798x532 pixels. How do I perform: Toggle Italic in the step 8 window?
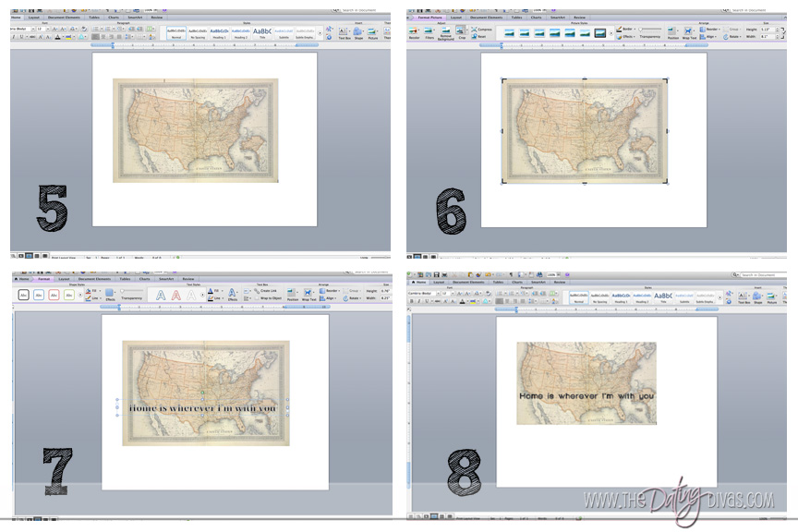tap(418, 301)
